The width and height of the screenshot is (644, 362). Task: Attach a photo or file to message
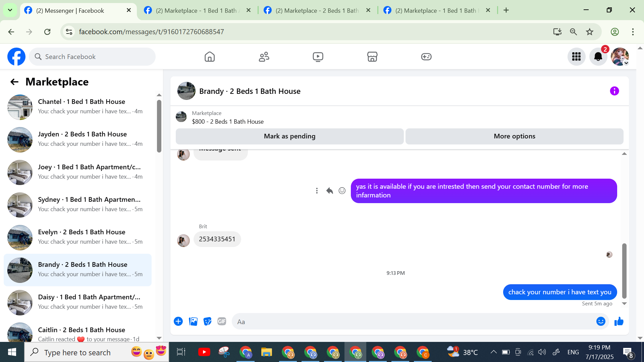pyautogui.click(x=193, y=321)
